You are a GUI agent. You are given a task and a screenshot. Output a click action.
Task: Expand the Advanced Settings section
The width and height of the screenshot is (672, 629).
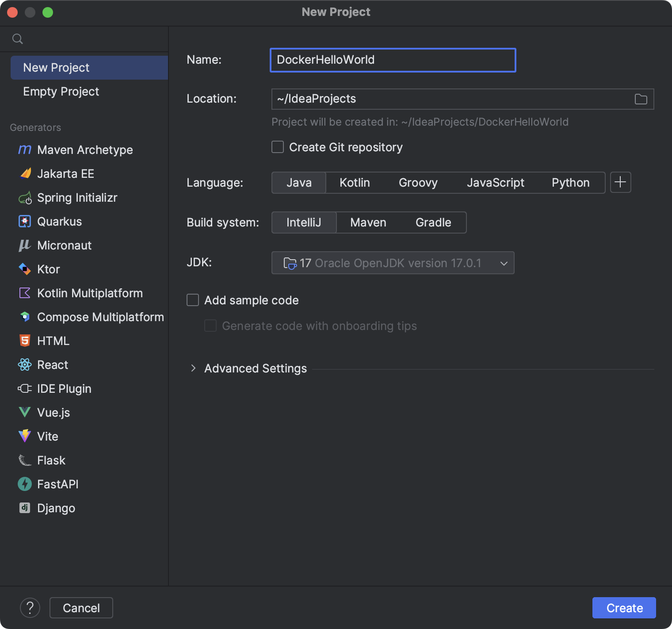click(193, 368)
